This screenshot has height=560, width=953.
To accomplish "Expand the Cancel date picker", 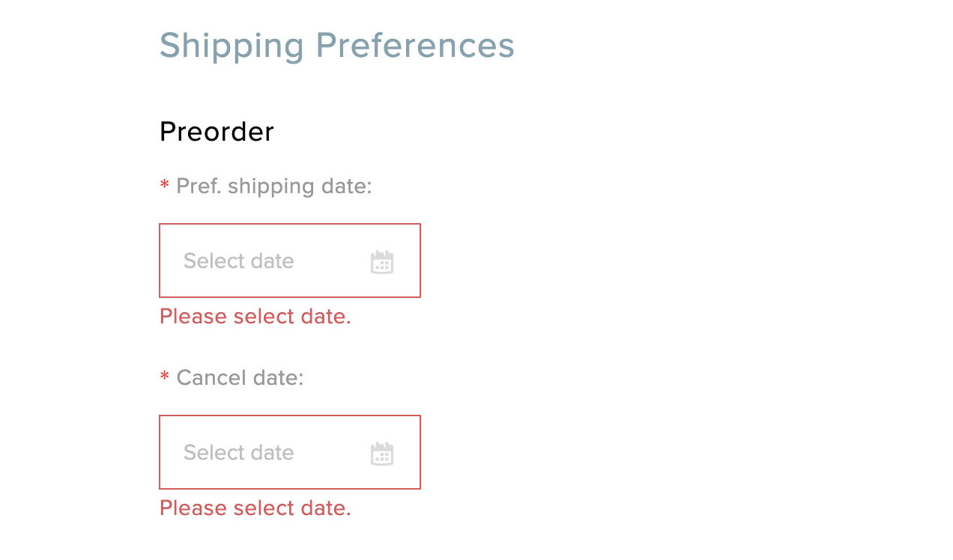I will pyautogui.click(x=382, y=454).
